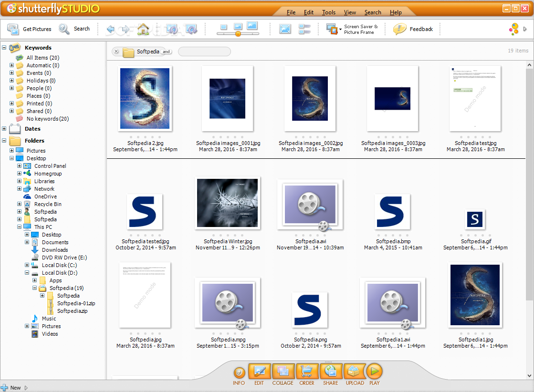Click the ORDER shopping cart icon
This screenshot has height=392, width=534.
(x=307, y=371)
